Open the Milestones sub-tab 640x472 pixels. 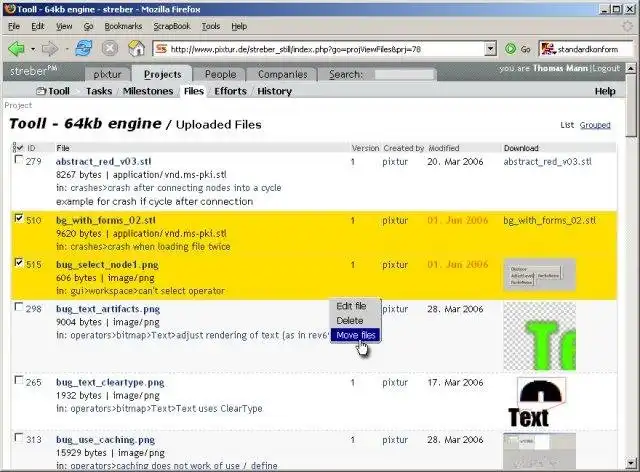click(x=148, y=91)
